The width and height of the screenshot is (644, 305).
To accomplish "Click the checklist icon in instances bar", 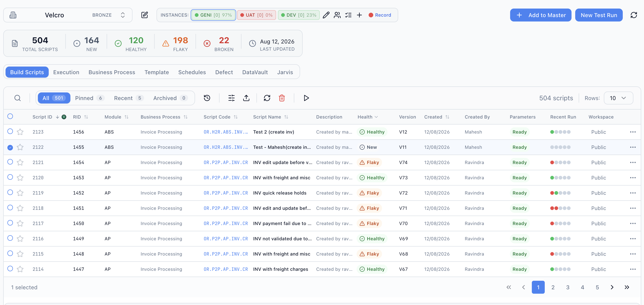I will click(348, 15).
